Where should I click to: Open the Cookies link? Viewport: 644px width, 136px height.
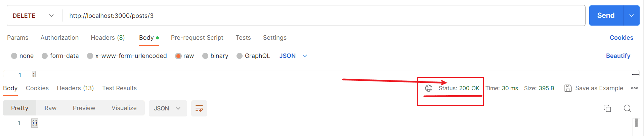pos(621,38)
